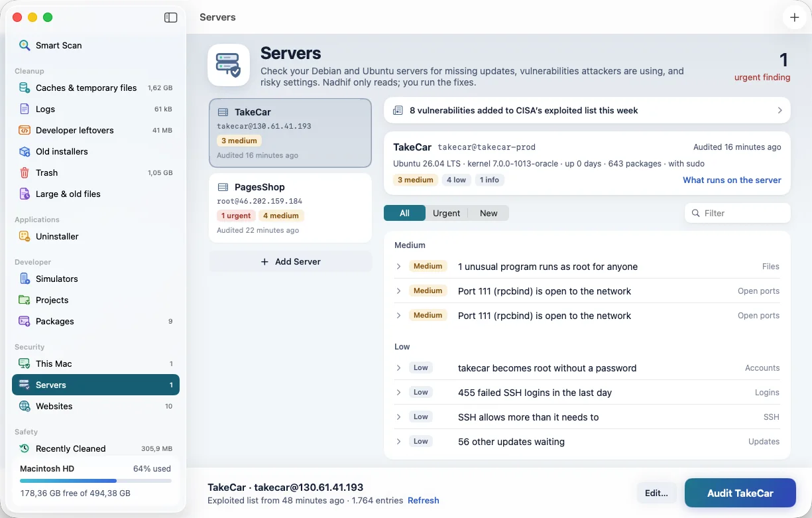The image size is (812, 518).
Task: Click the Edit... button
Action: 656,493
